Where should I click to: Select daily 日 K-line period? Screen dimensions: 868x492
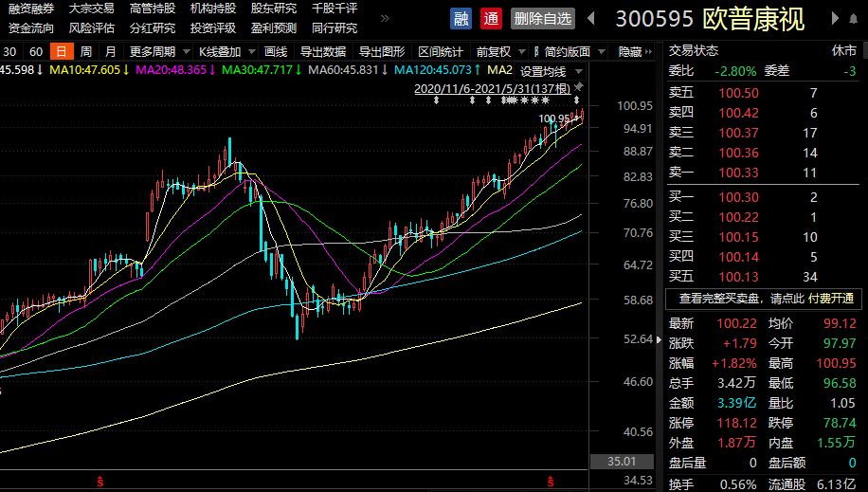pos(62,52)
